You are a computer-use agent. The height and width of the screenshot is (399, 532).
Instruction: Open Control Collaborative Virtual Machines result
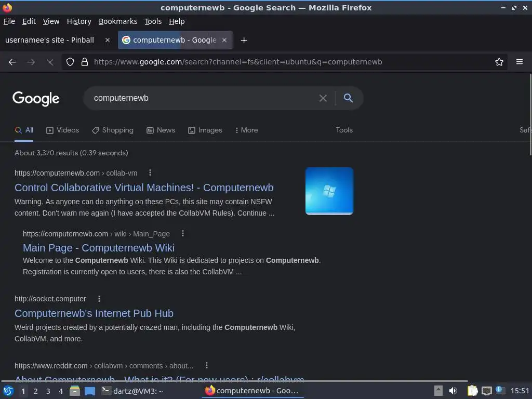coord(144,188)
